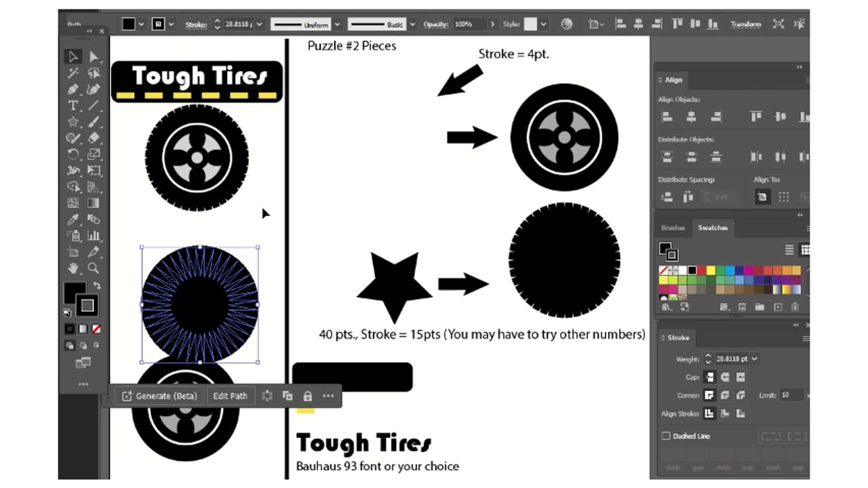Click Edit Path button

click(x=231, y=396)
